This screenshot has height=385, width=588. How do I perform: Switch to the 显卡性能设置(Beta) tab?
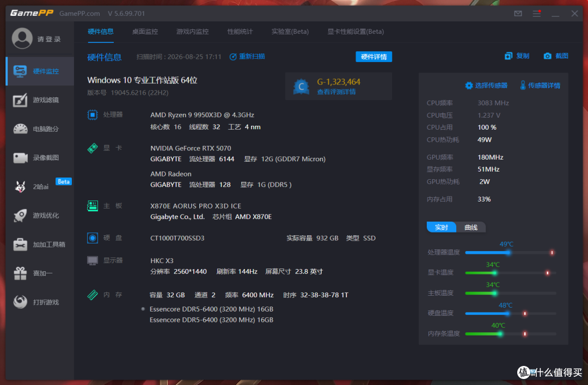pos(356,32)
